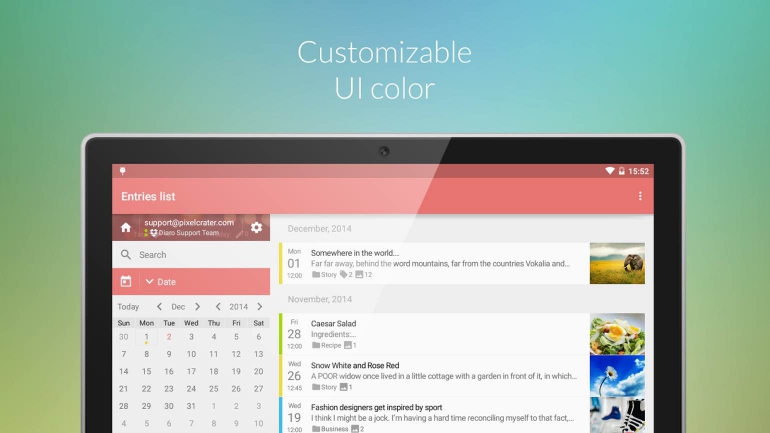Type in the Search field
Viewport: 770px width, 433px height.
(200, 255)
